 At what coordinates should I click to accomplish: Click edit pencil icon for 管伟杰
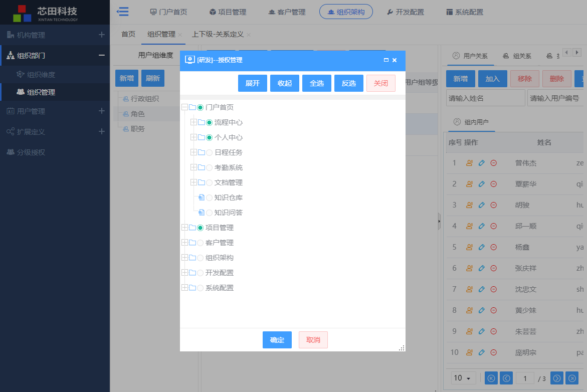[482, 163]
